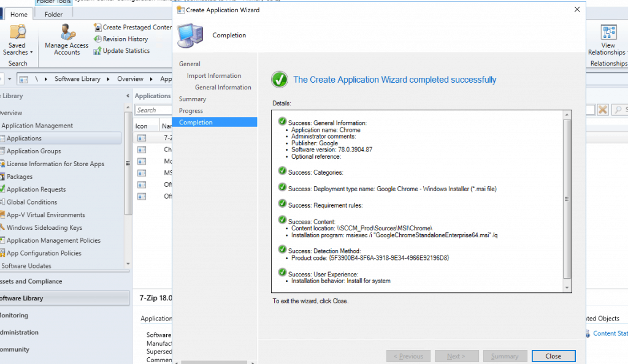Image resolution: width=628 pixels, height=364 pixels.
Task: Click Application Management Policies icon
Action: pos(2,240)
